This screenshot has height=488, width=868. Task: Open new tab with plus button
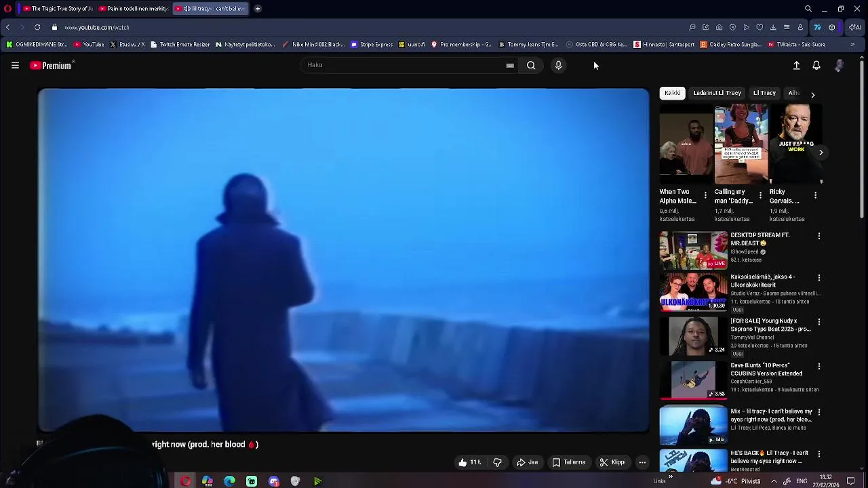pos(258,9)
